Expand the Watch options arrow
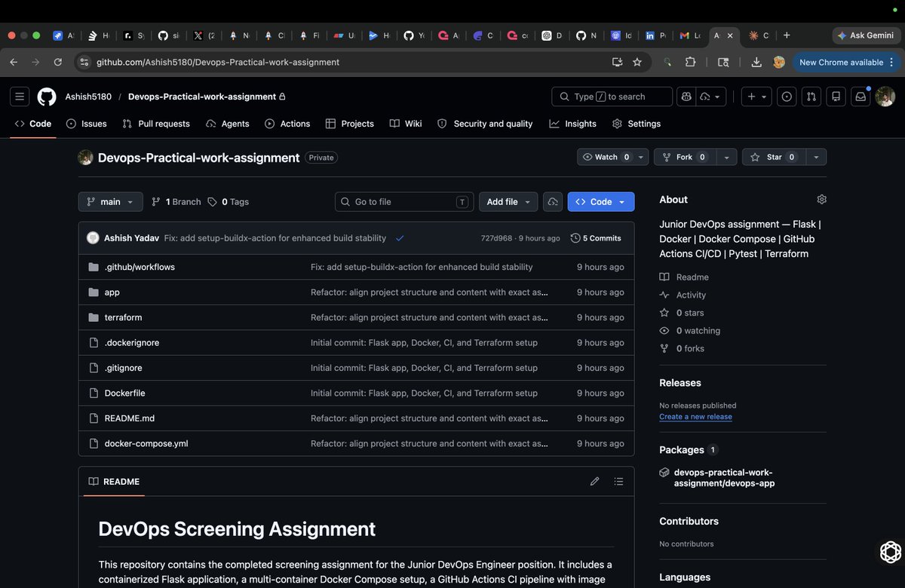This screenshot has height=588, width=905. coord(641,157)
